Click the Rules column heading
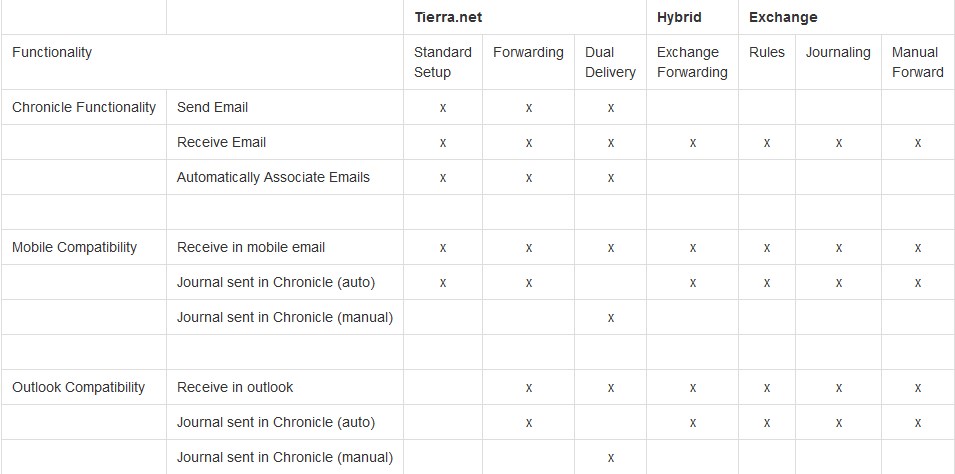 pyautogui.click(x=767, y=52)
